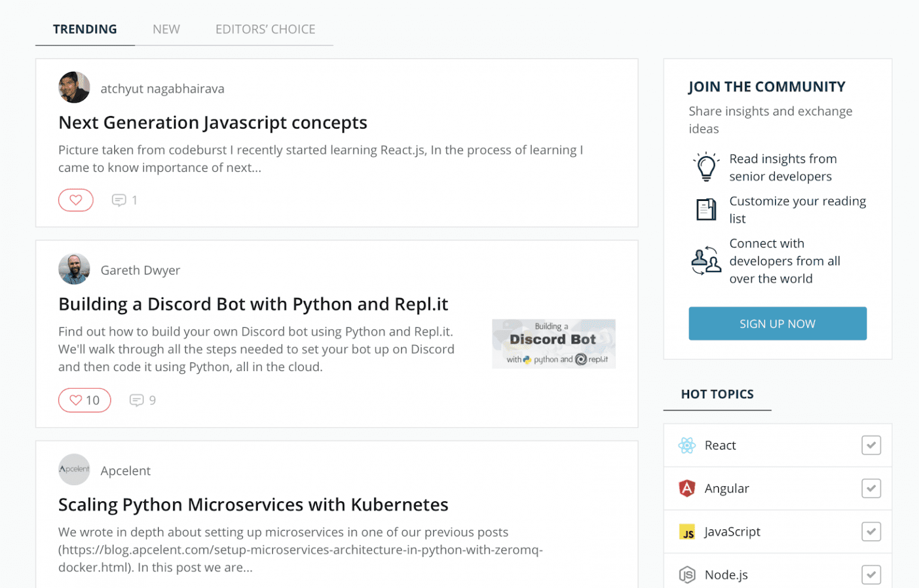Screen dimensions: 919x588
Task: Select the React logo icon in Hot Topics
Action: (x=687, y=445)
